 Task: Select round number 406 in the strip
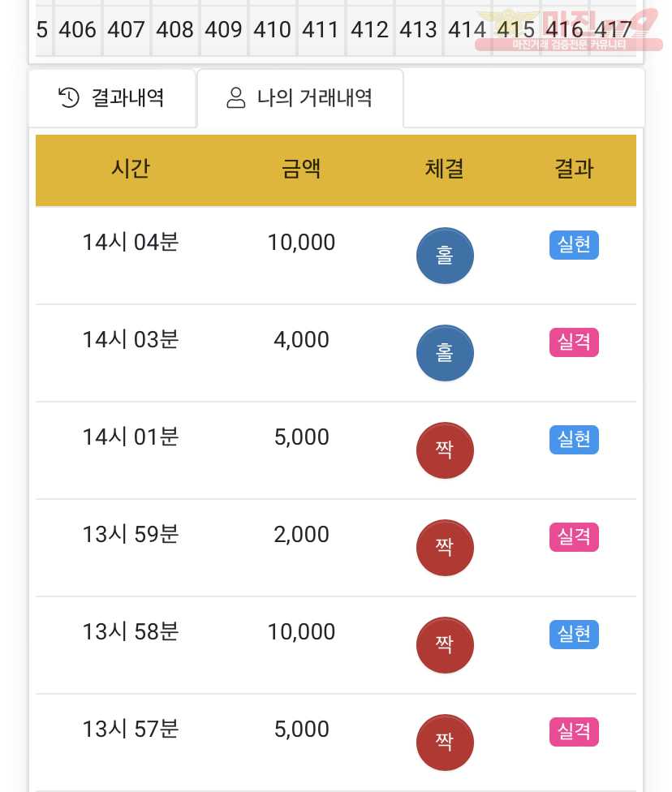coord(77,30)
